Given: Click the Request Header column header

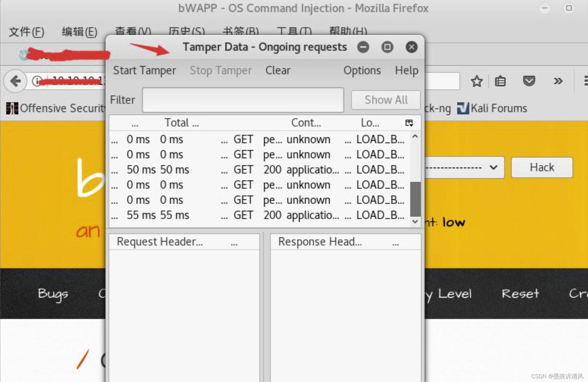Looking at the screenshot, I should [160, 242].
